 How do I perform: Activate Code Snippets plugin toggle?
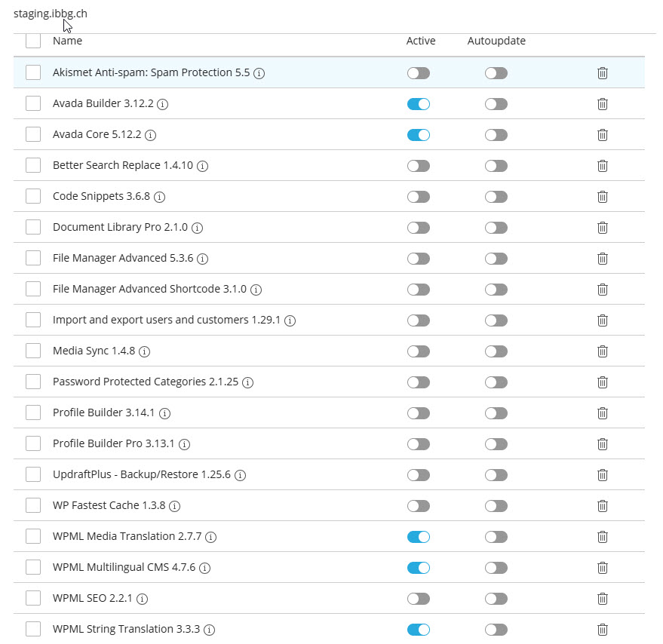pos(419,197)
